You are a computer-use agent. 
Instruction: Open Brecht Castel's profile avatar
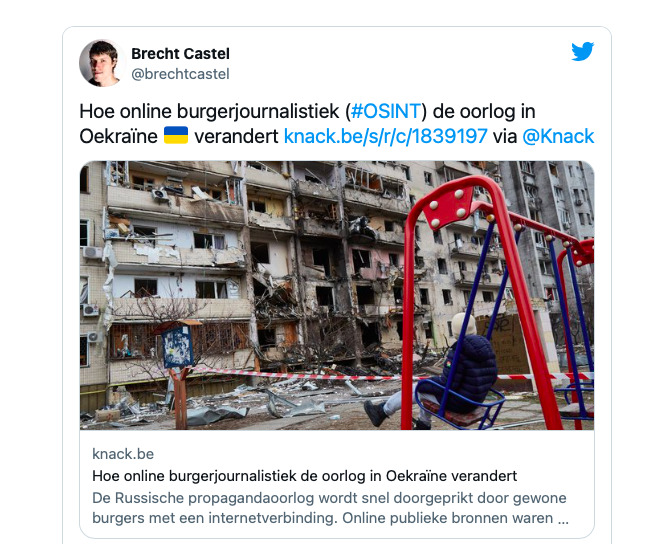(x=102, y=63)
